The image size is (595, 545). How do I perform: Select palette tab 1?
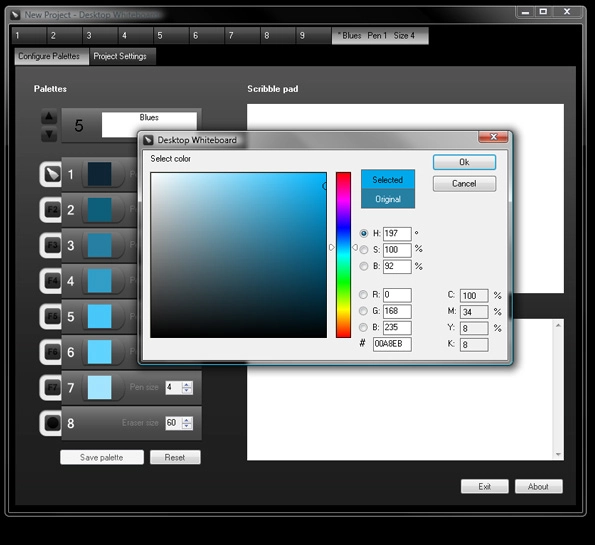29,36
